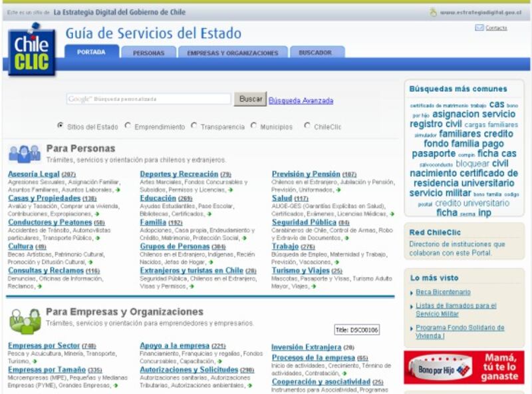Image resolution: width=532 pixels, height=394 pixels.
Task: Select the Sitios del Estado radio button
Action: [x=61, y=126]
